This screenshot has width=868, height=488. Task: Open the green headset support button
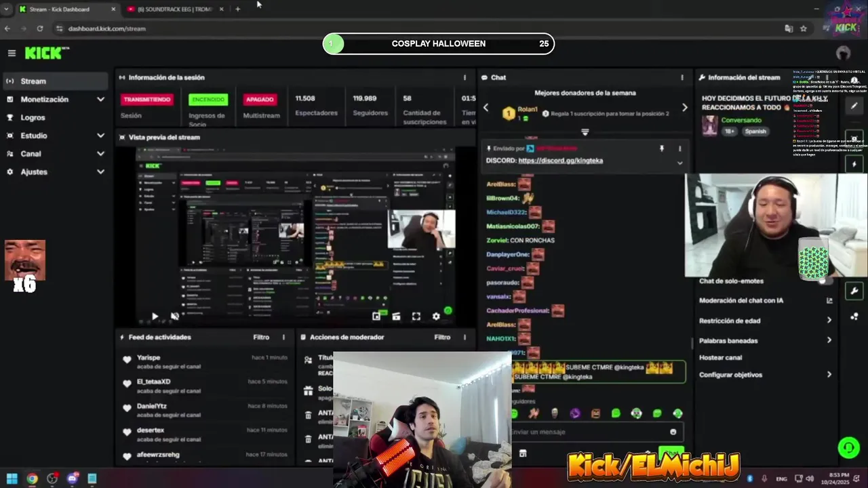(848, 448)
